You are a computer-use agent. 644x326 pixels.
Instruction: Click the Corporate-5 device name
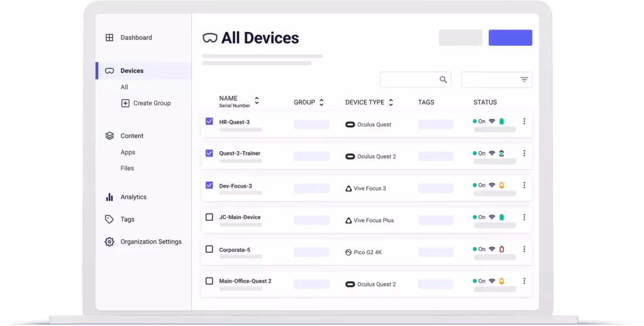235,250
